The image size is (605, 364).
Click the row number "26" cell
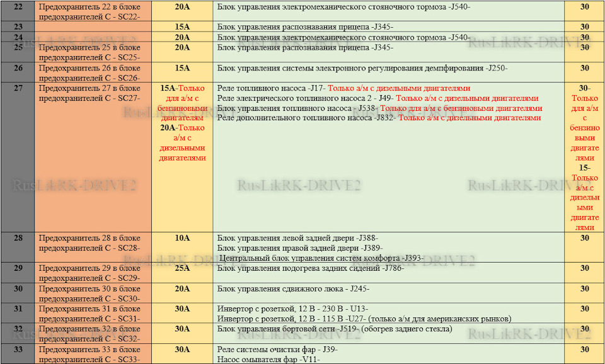pyautogui.click(x=18, y=72)
